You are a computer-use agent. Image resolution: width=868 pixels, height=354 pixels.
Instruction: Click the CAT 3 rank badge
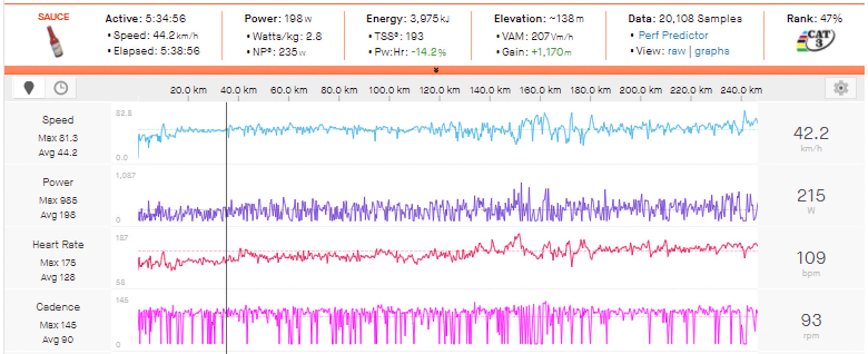pyautogui.click(x=815, y=41)
